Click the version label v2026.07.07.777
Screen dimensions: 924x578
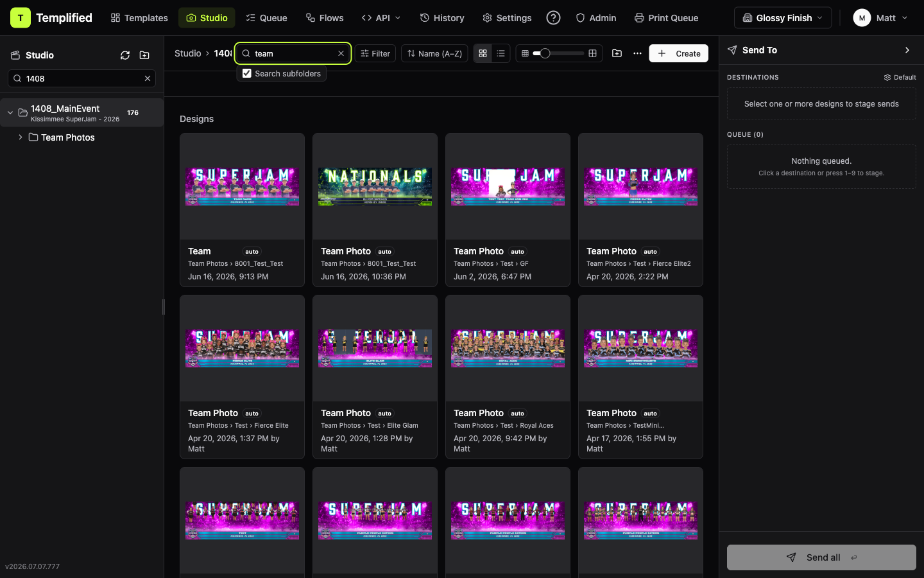[x=33, y=566]
